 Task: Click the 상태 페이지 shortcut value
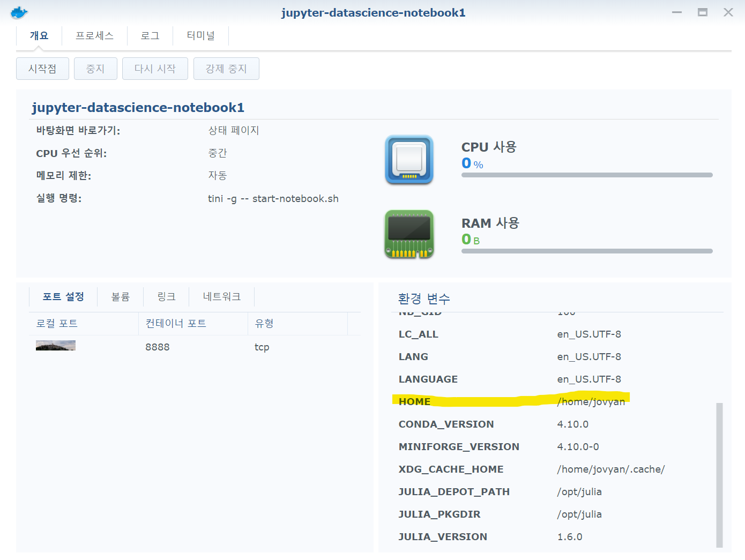(234, 130)
